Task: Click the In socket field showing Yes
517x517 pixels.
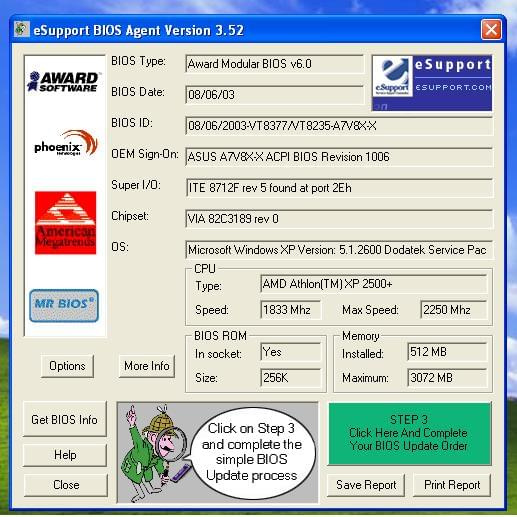Action: [x=290, y=352]
